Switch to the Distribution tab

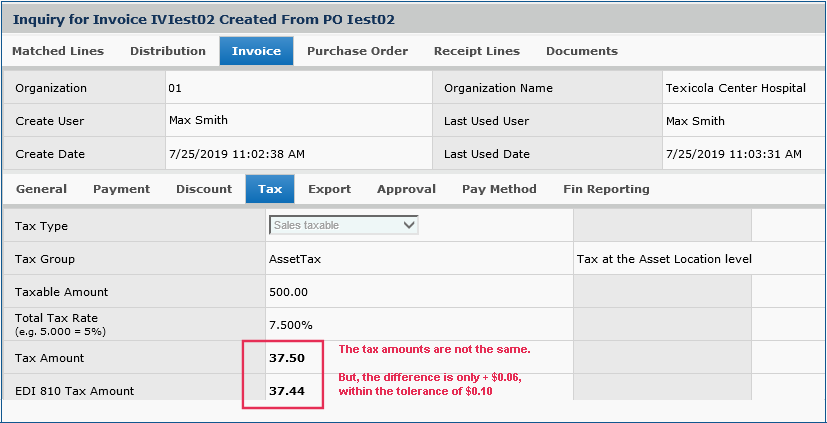click(168, 51)
